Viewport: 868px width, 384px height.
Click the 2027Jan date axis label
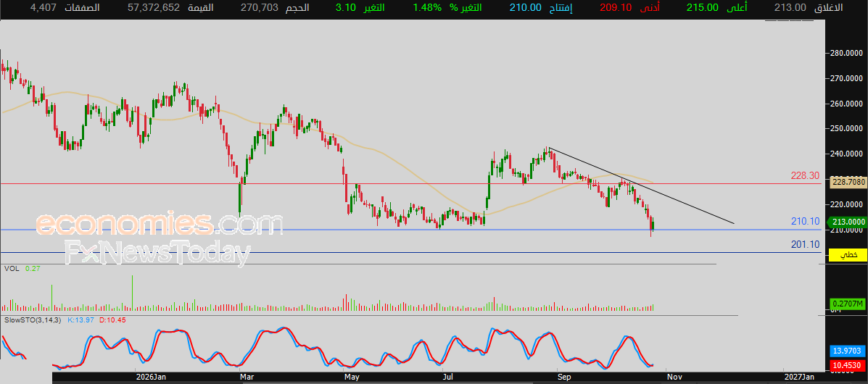coord(799,377)
